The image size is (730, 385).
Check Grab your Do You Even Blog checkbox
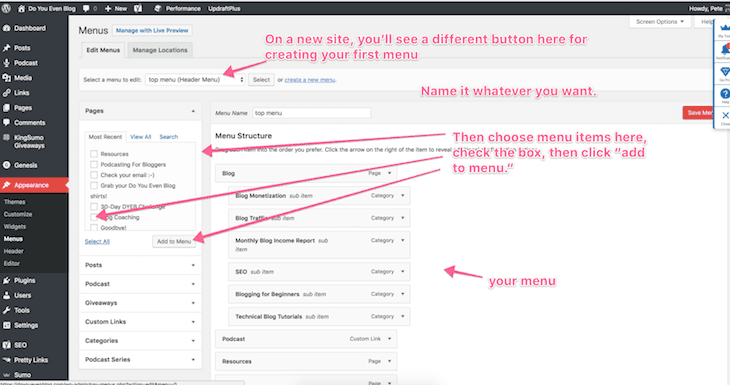click(94, 185)
